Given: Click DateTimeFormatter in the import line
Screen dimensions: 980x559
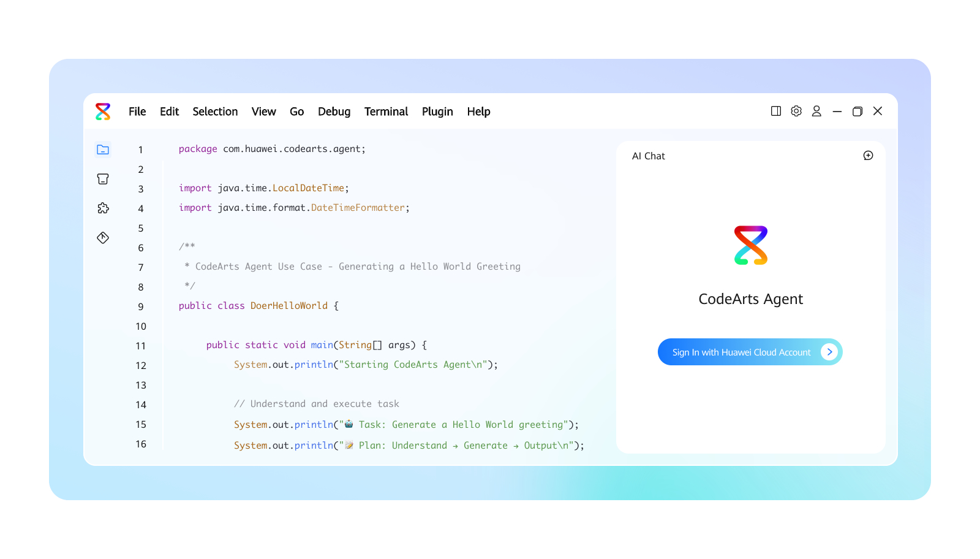Looking at the screenshot, I should [358, 208].
